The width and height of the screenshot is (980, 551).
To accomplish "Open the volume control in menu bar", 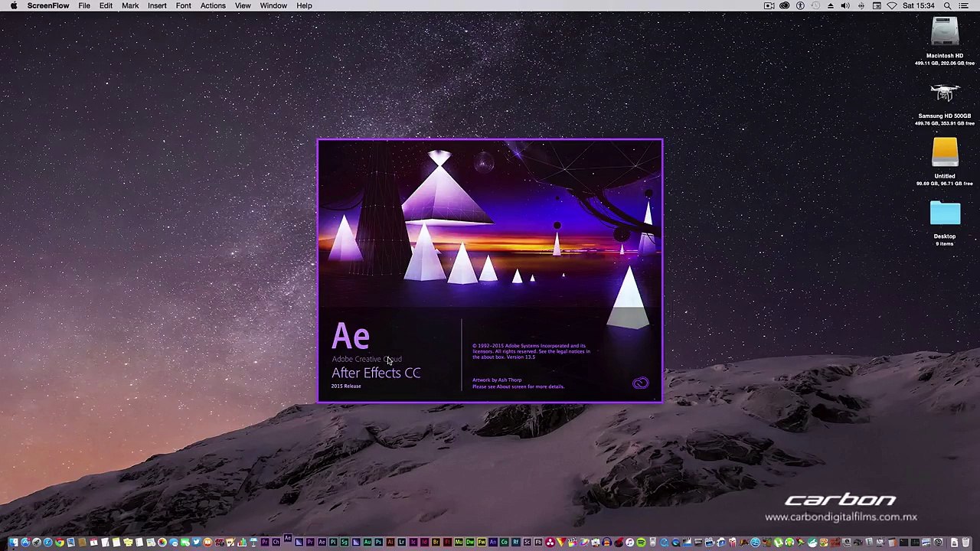I will tap(845, 5).
